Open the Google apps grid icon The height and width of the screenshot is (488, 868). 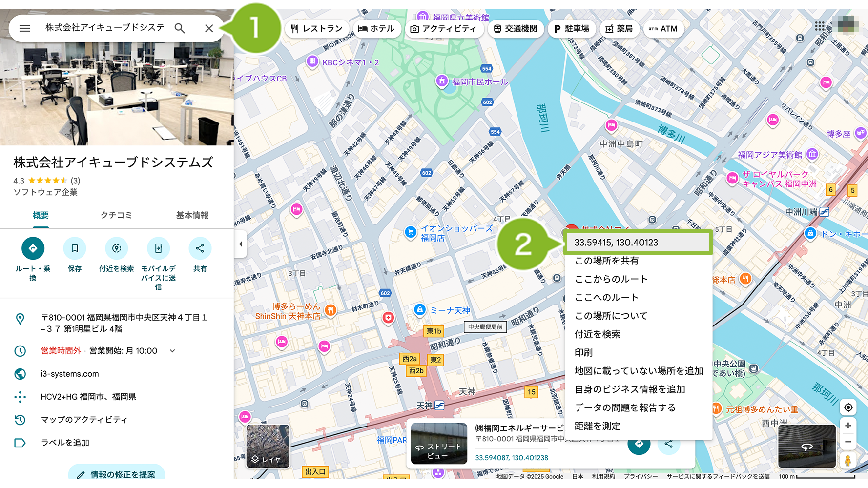[x=820, y=26]
